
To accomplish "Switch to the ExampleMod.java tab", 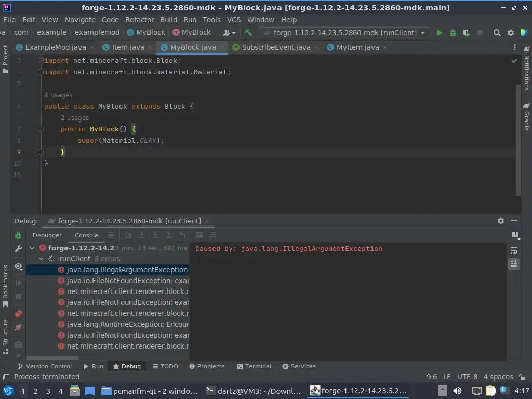I will point(55,47).
